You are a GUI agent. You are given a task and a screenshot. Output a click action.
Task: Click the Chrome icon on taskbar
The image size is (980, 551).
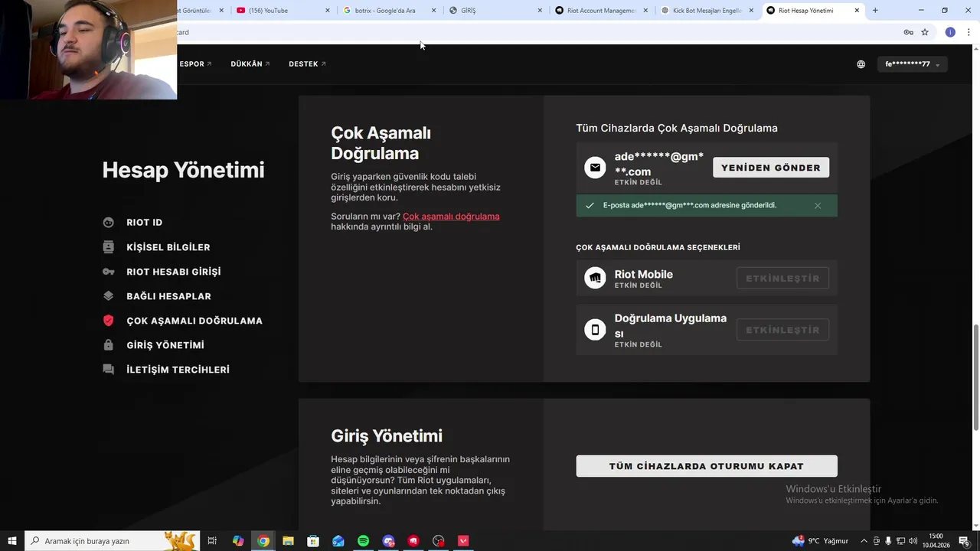click(263, 541)
